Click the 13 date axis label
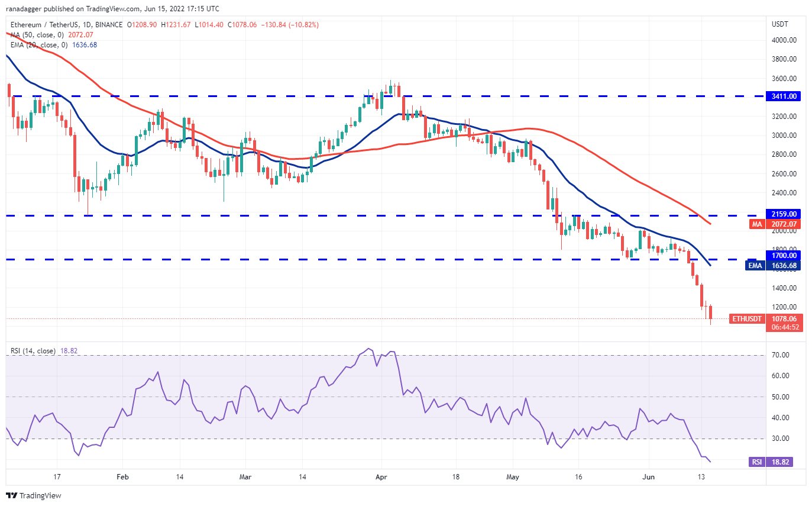 point(701,476)
